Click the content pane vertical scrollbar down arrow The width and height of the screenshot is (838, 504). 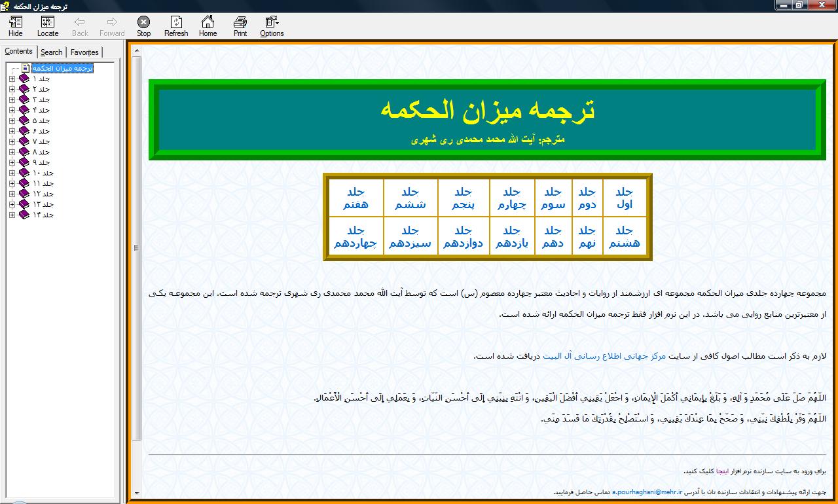[137, 494]
